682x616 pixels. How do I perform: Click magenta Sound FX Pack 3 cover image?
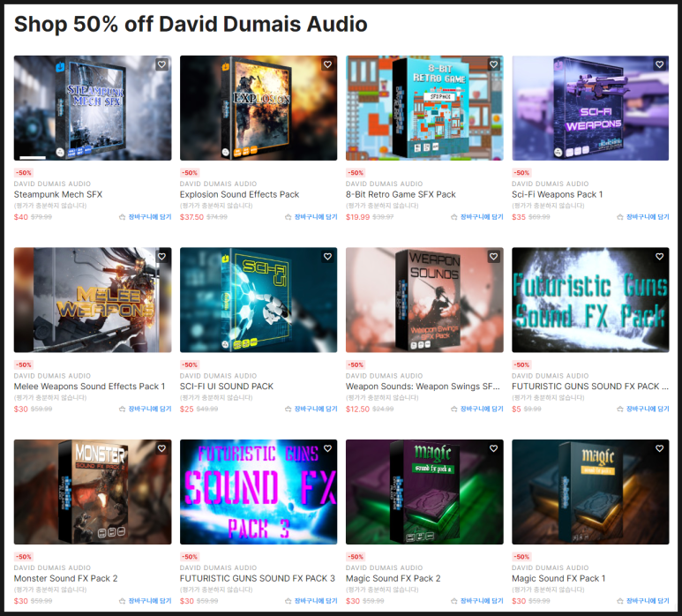[259, 492]
